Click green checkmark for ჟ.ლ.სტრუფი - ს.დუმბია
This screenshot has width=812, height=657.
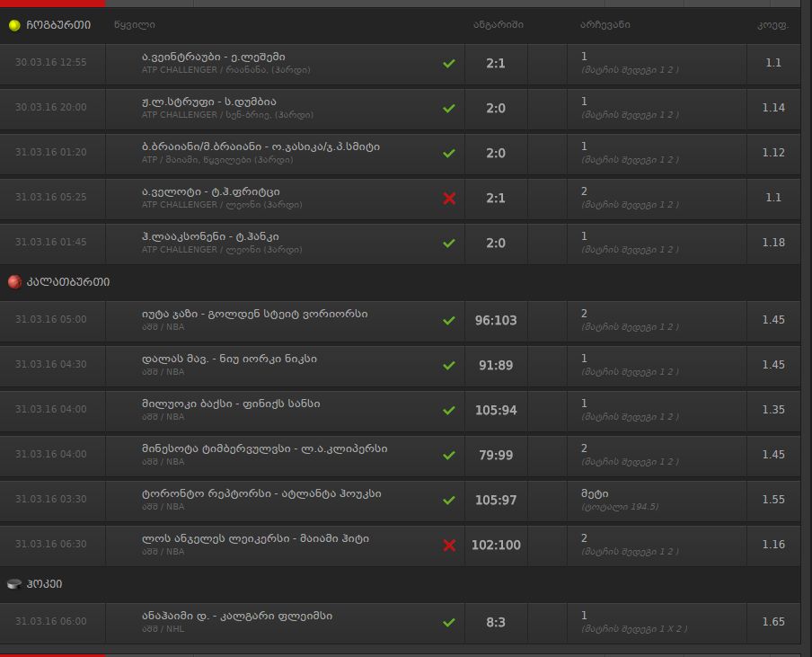[x=449, y=108]
